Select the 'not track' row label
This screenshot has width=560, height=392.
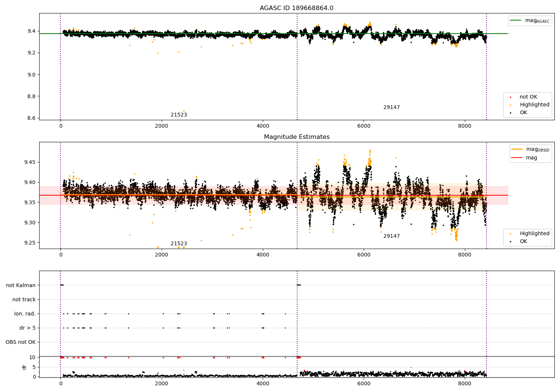coord(24,299)
